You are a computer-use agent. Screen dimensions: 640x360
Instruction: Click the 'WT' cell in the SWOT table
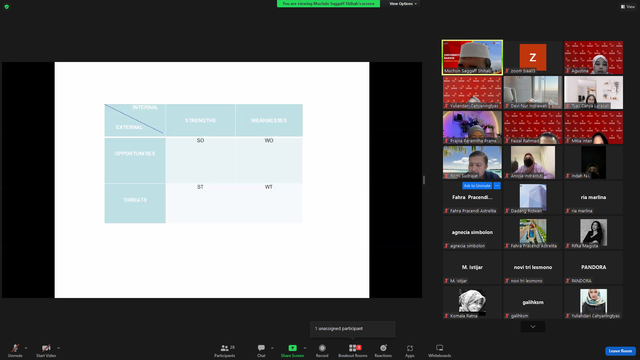pyautogui.click(x=269, y=203)
